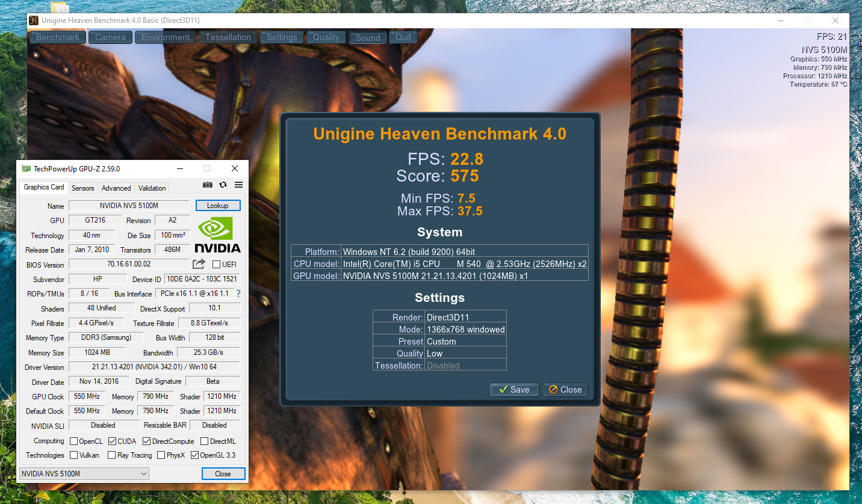Screen dimensions: 862x504
Task: Toggle the Ray Tracing checkbox
Action: coord(111,455)
